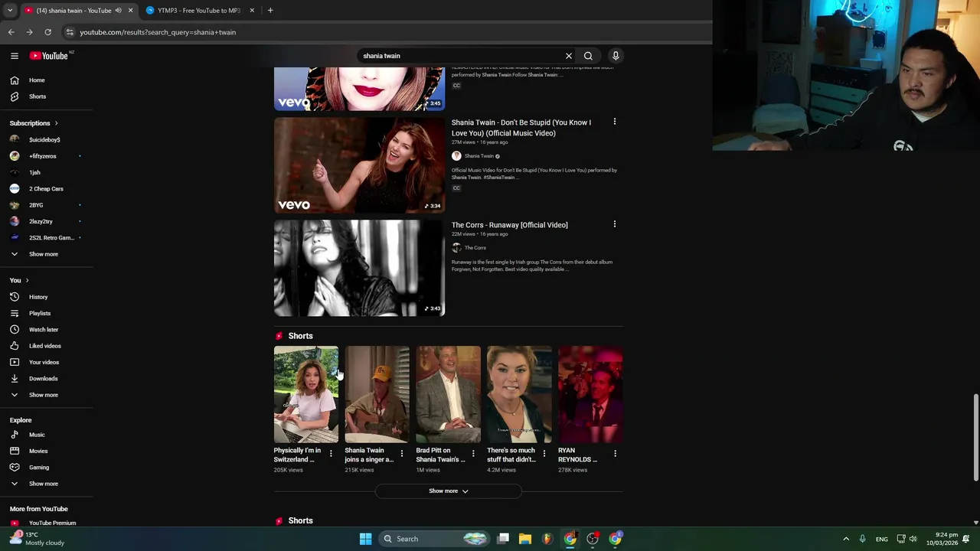
Task: Open options for 'Shania Twain joins a singer' short
Action: [402, 454]
